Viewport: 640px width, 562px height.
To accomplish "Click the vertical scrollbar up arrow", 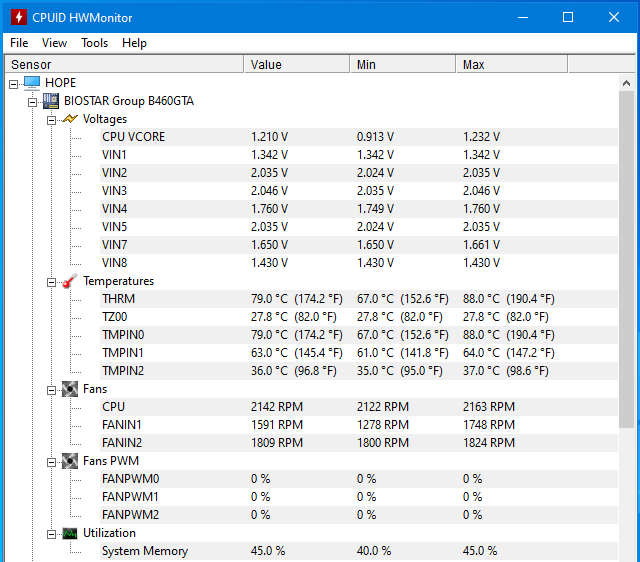I will 627,83.
